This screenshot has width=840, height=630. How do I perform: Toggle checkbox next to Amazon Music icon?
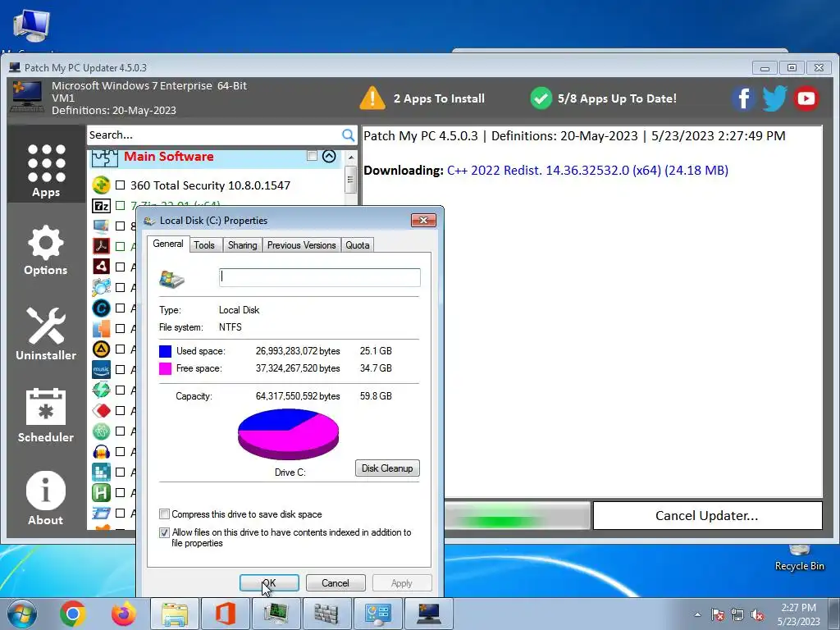click(x=121, y=370)
